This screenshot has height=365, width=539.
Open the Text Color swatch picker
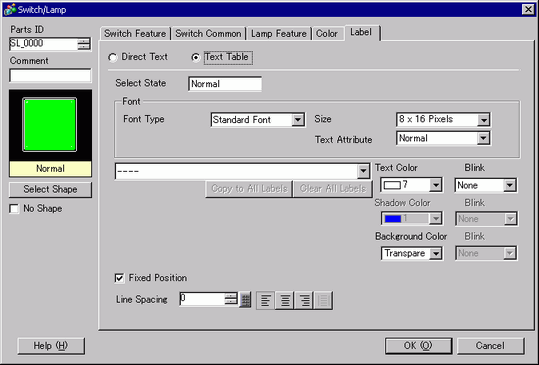411,185
